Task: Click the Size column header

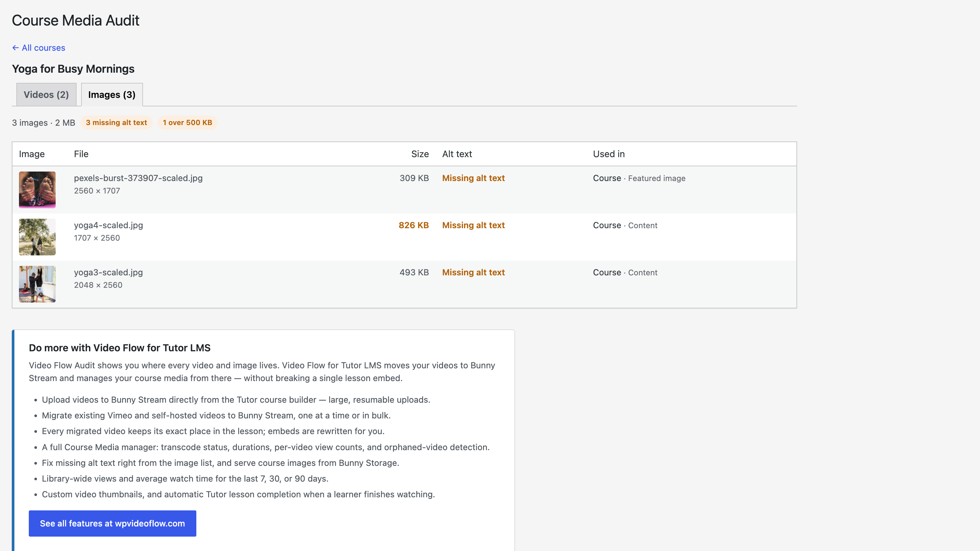Action: [419, 154]
